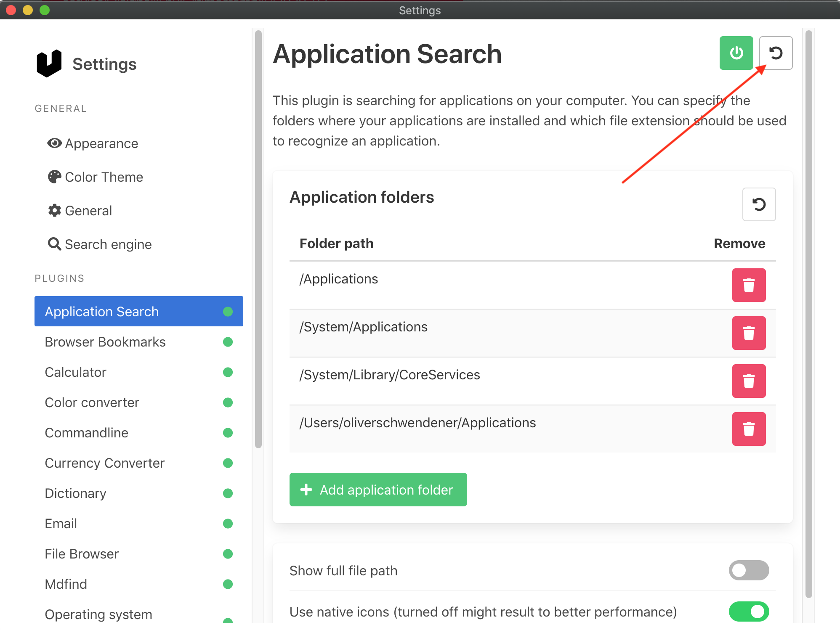Remove /Users/oliverschwendener/Applications folder
The height and width of the screenshot is (630, 840).
[749, 429]
